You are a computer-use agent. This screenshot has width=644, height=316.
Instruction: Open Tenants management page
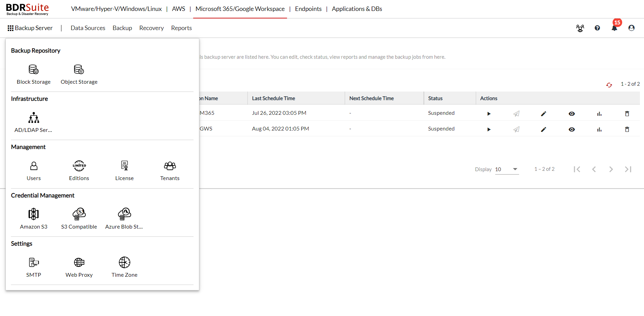click(170, 170)
